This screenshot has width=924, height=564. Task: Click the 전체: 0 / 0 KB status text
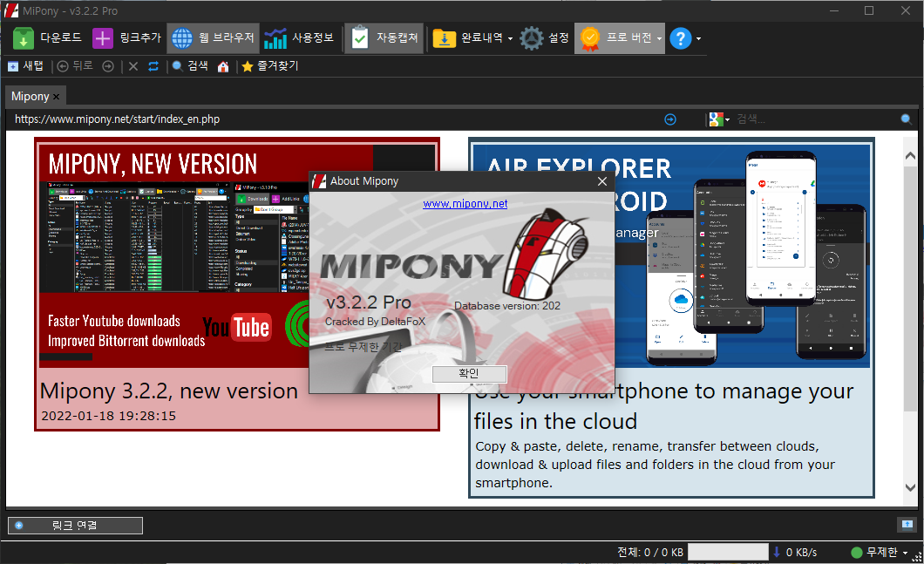[x=650, y=552]
